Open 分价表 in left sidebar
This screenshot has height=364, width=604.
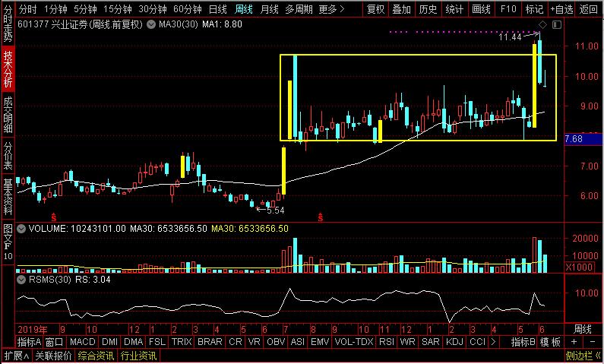pyautogui.click(x=8, y=156)
